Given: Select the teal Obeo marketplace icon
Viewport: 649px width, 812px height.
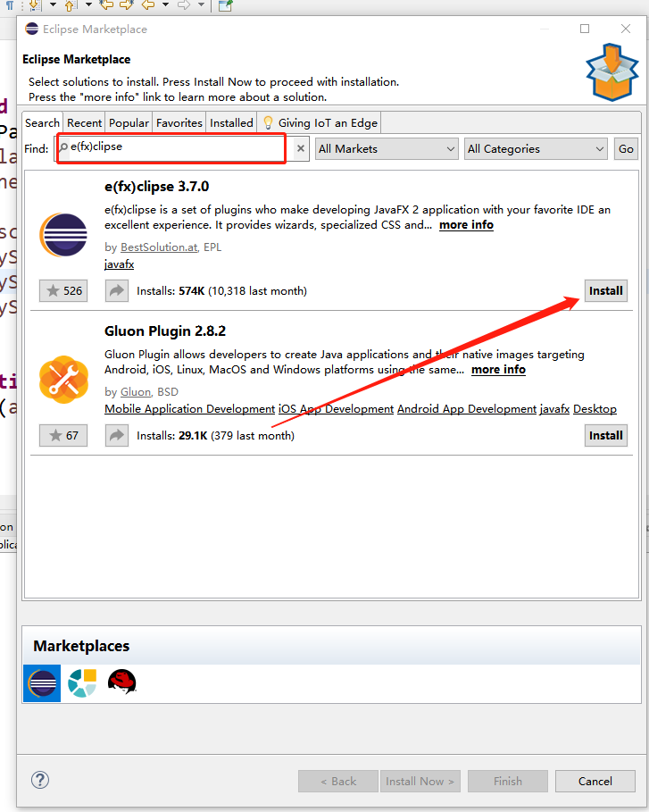Looking at the screenshot, I should click(x=82, y=683).
